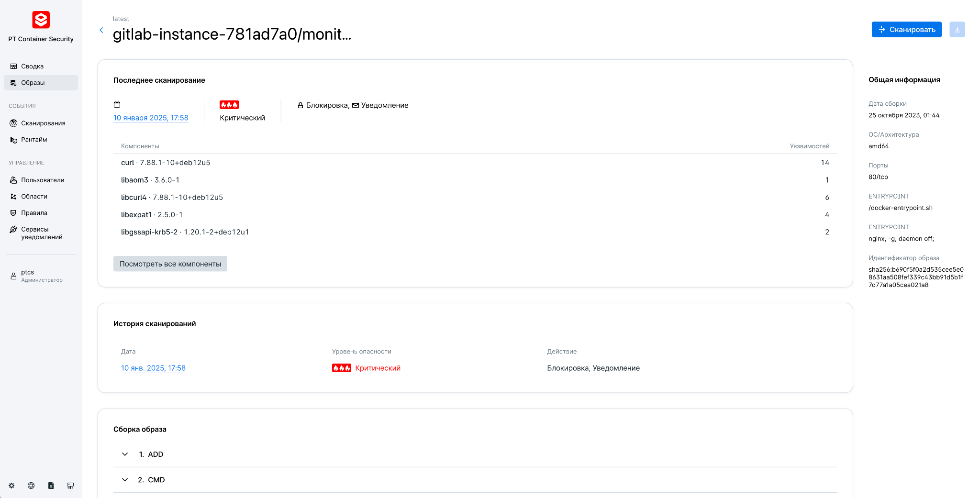Click the critical flame badge above Критический

229,105
